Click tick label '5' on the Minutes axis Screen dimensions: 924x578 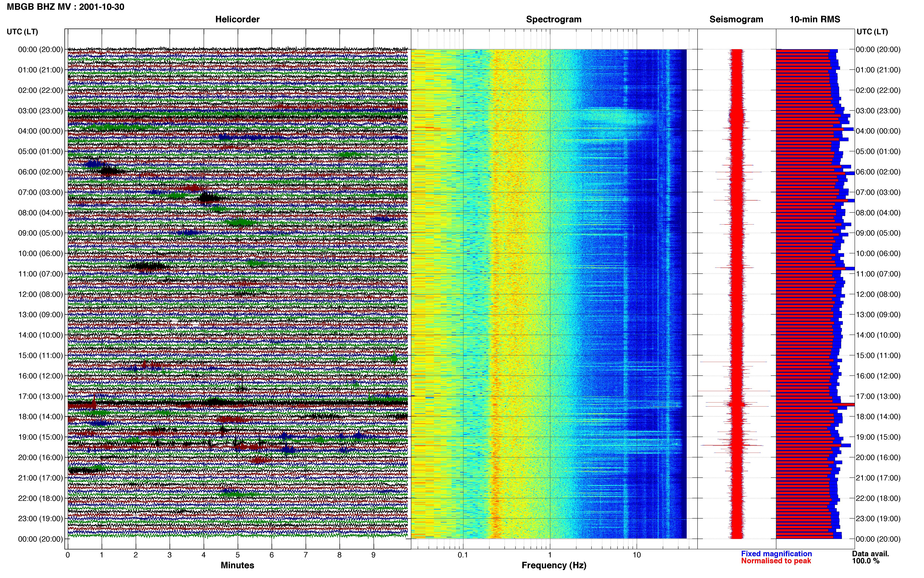(238, 555)
